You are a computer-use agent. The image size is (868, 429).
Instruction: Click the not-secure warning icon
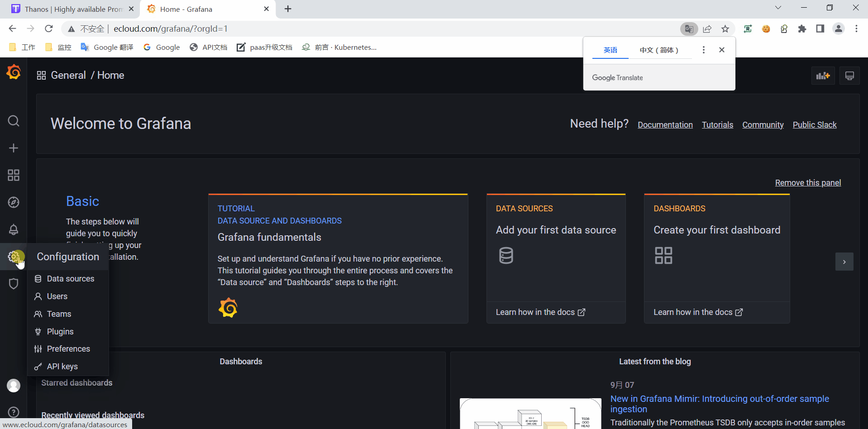[72, 29]
